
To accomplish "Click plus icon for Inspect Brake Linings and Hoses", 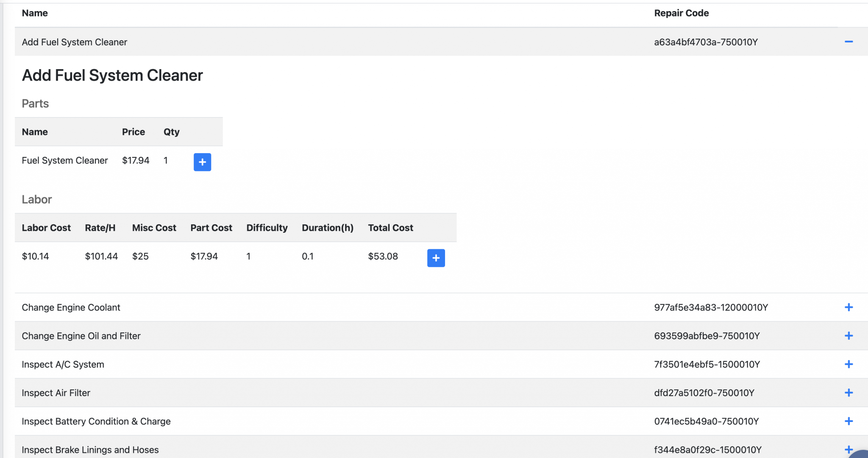I will [x=849, y=449].
